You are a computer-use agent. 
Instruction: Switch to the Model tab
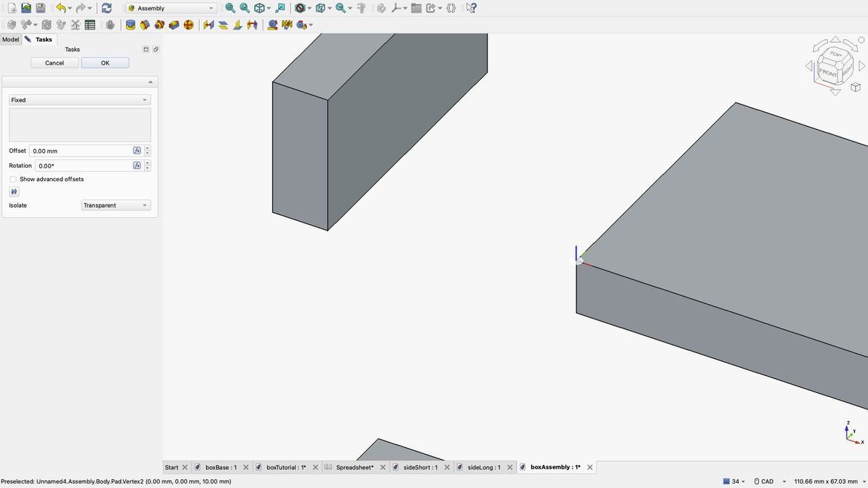tap(10, 39)
